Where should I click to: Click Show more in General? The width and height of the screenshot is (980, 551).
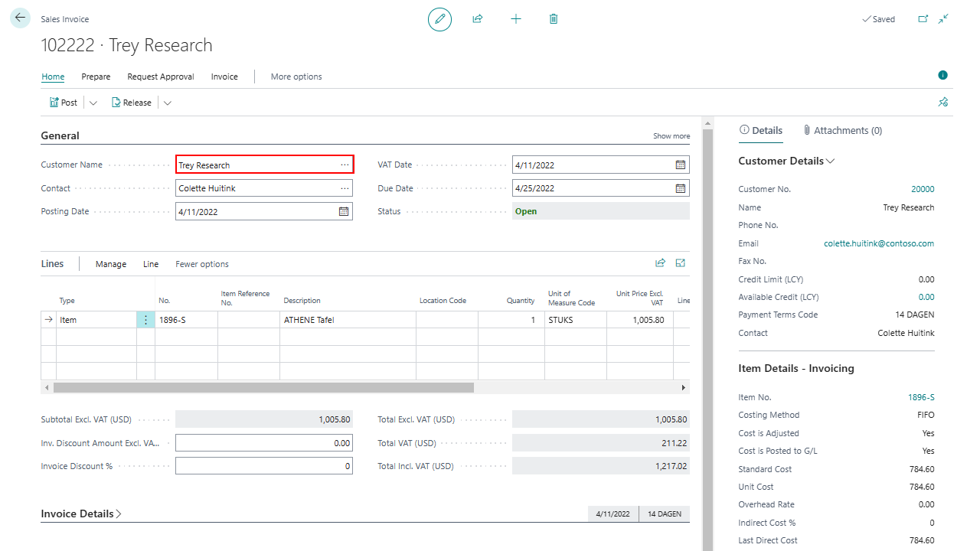pyautogui.click(x=671, y=136)
